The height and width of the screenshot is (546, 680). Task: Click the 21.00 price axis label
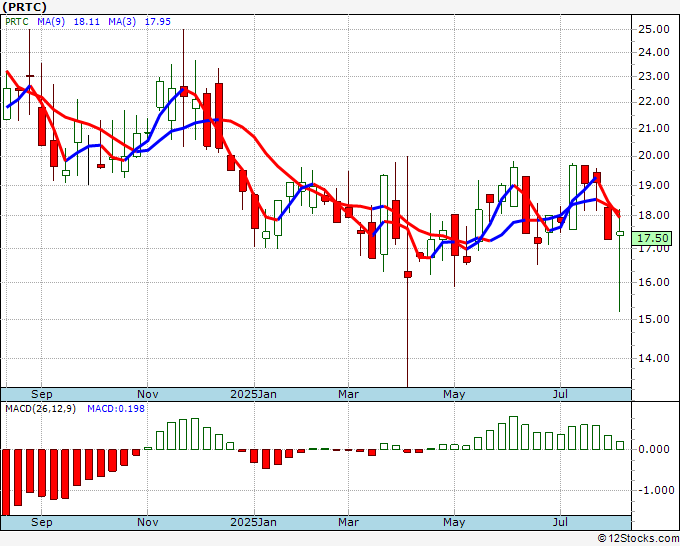point(654,128)
